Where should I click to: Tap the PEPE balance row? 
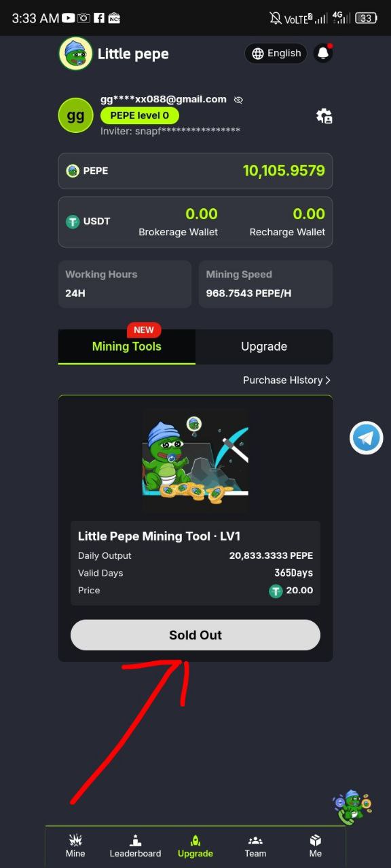click(x=195, y=171)
